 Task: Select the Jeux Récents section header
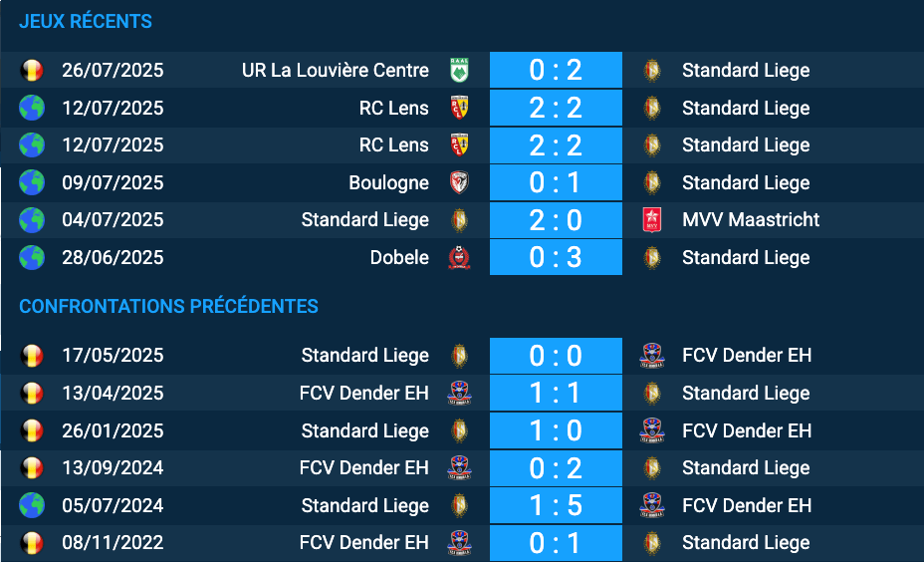pos(86,22)
